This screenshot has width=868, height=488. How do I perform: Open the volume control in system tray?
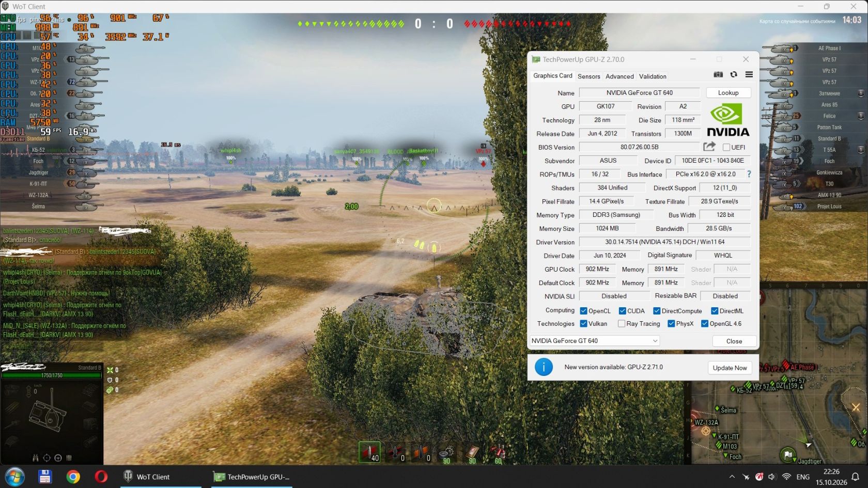pyautogui.click(x=772, y=477)
